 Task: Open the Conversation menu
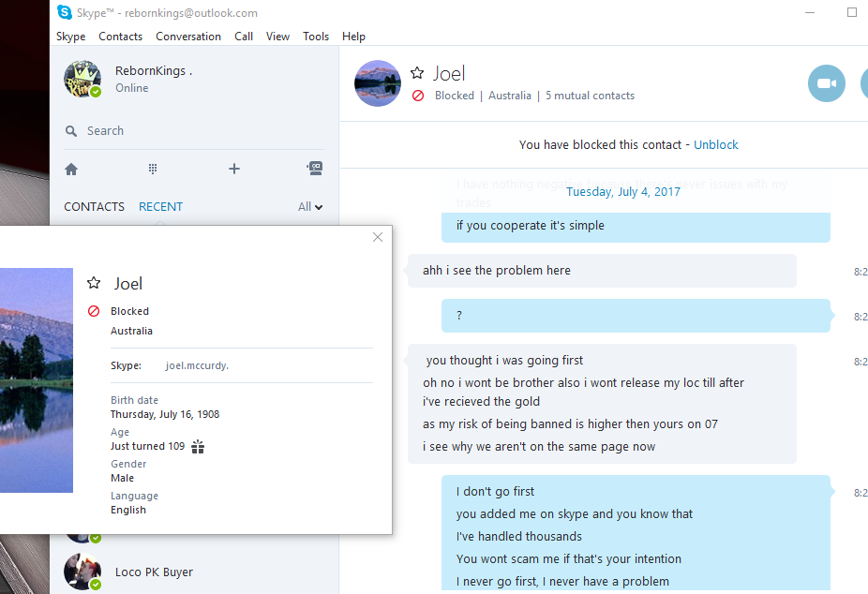point(188,37)
